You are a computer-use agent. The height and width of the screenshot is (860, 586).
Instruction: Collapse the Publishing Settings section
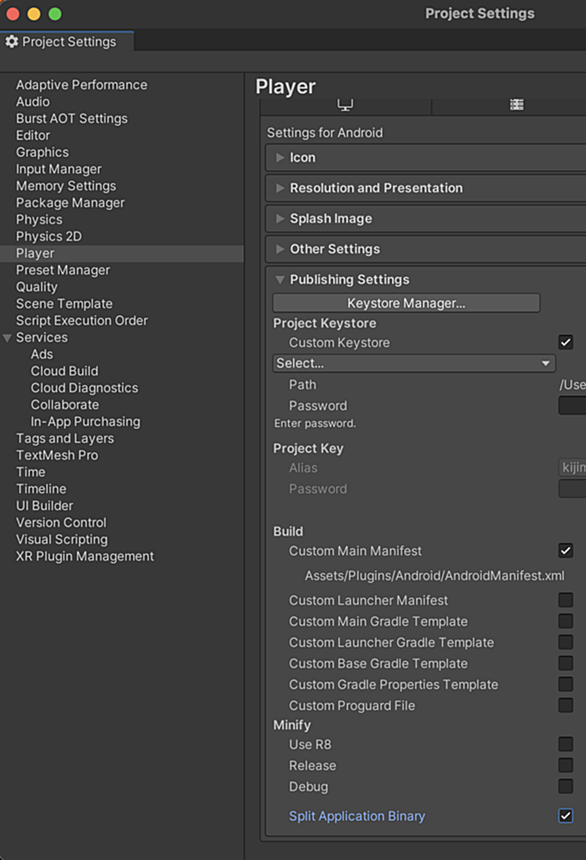[x=280, y=280]
